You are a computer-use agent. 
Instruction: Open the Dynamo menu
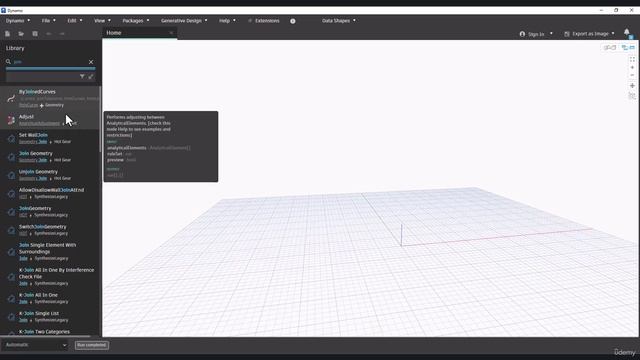pyautogui.click(x=18, y=20)
